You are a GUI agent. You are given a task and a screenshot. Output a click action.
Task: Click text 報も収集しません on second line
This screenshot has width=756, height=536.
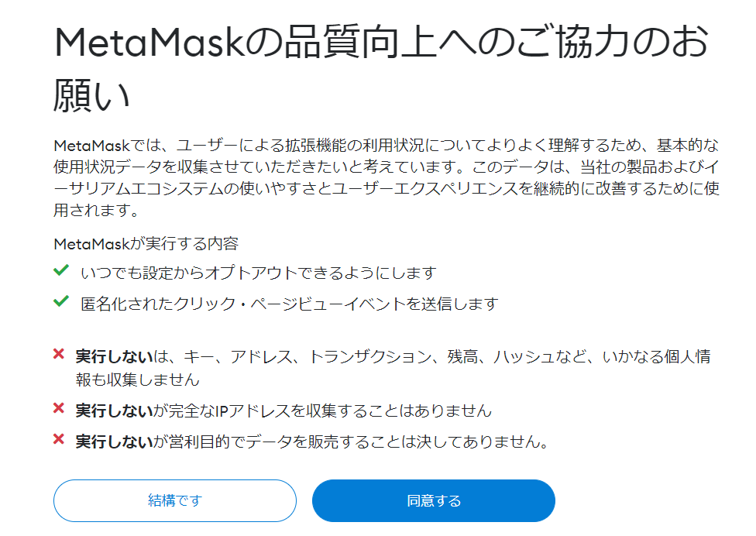tap(137, 380)
